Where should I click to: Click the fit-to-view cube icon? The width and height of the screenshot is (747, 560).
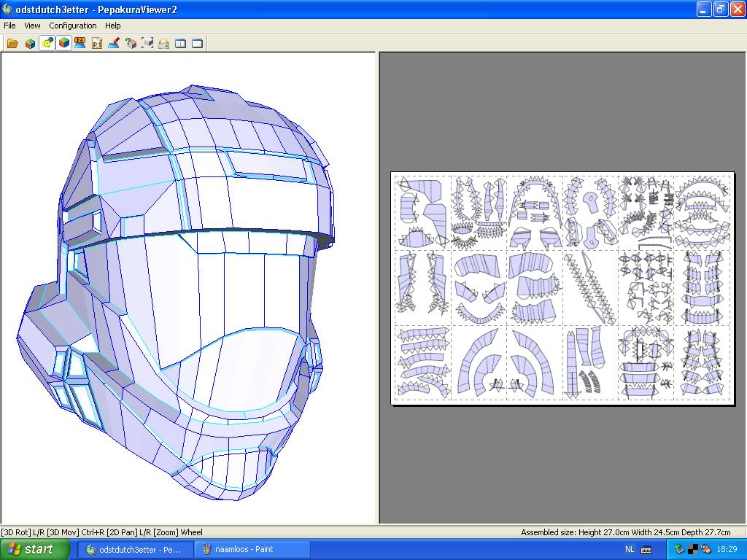coord(147,44)
